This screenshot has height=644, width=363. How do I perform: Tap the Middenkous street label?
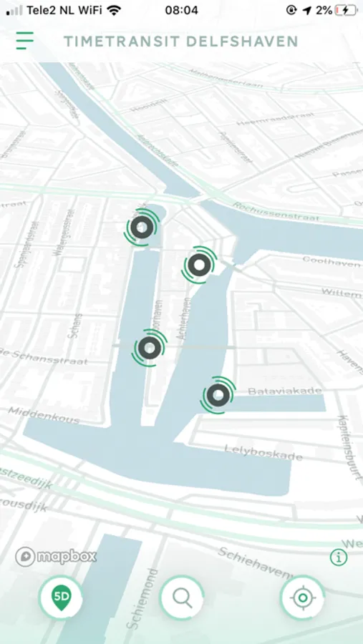coord(44,415)
